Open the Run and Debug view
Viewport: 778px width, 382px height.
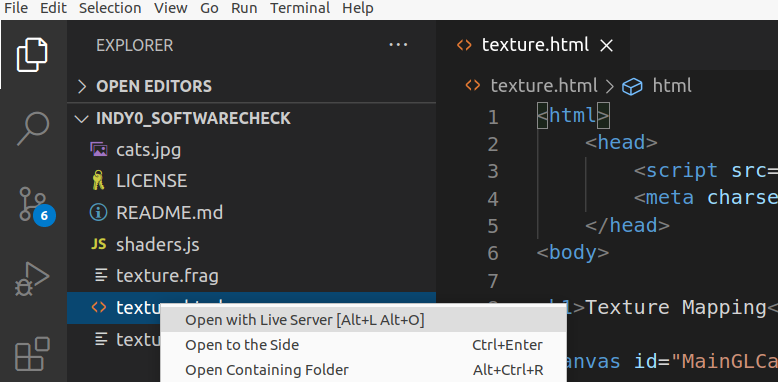click(32, 279)
